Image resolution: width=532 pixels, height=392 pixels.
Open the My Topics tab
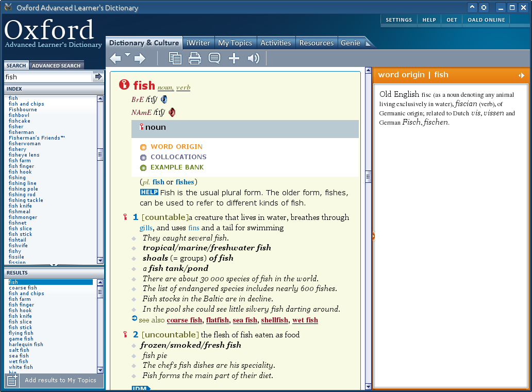pyautogui.click(x=235, y=43)
